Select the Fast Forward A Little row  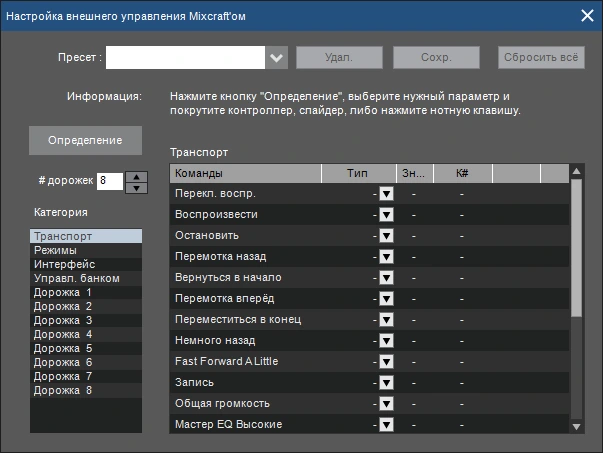click(369, 361)
